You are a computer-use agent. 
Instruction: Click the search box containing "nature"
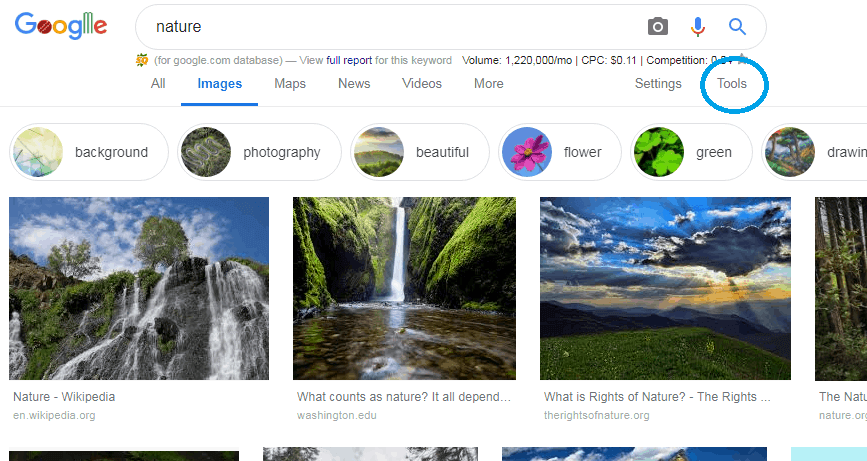click(390, 27)
